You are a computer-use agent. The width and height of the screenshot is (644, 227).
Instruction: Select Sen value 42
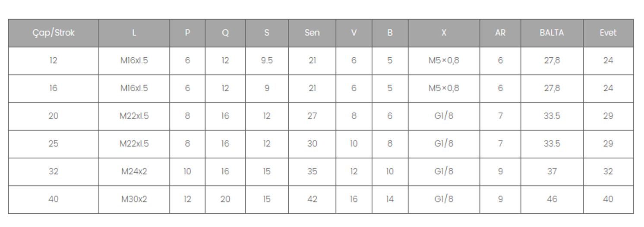pyautogui.click(x=312, y=199)
